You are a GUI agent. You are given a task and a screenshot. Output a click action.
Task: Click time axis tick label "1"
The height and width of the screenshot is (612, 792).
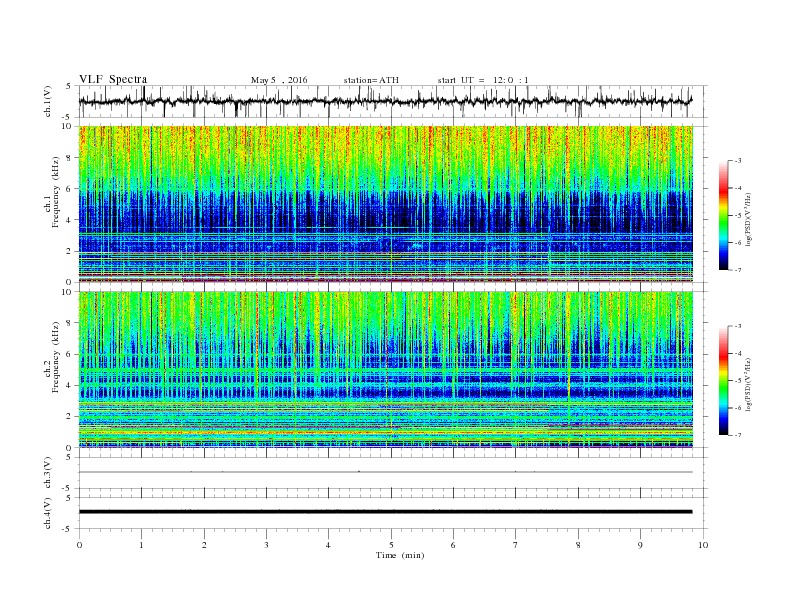(x=141, y=545)
